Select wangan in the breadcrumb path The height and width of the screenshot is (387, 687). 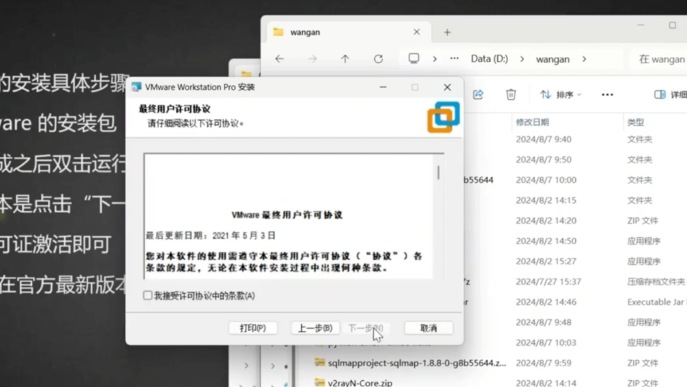(553, 59)
